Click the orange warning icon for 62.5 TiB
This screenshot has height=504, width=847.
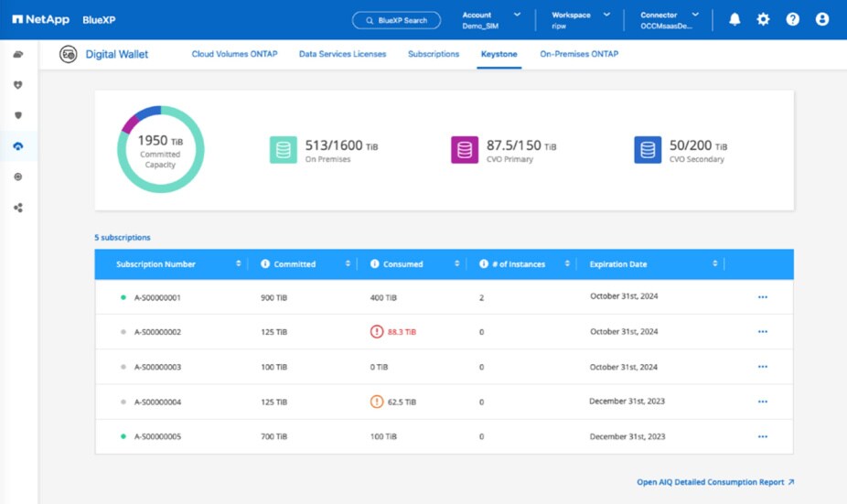pyautogui.click(x=377, y=402)
